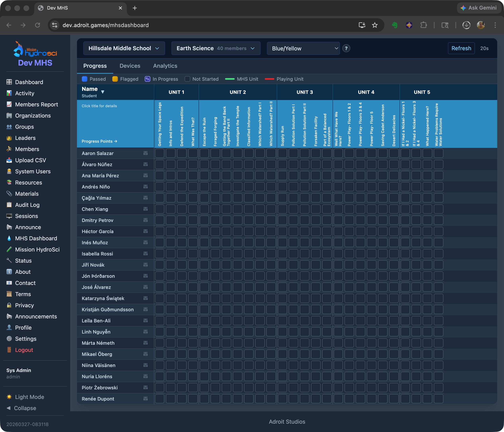Open settings sliders icon for Aaron Salazar

pyautogui.click(x=146, y=153)
